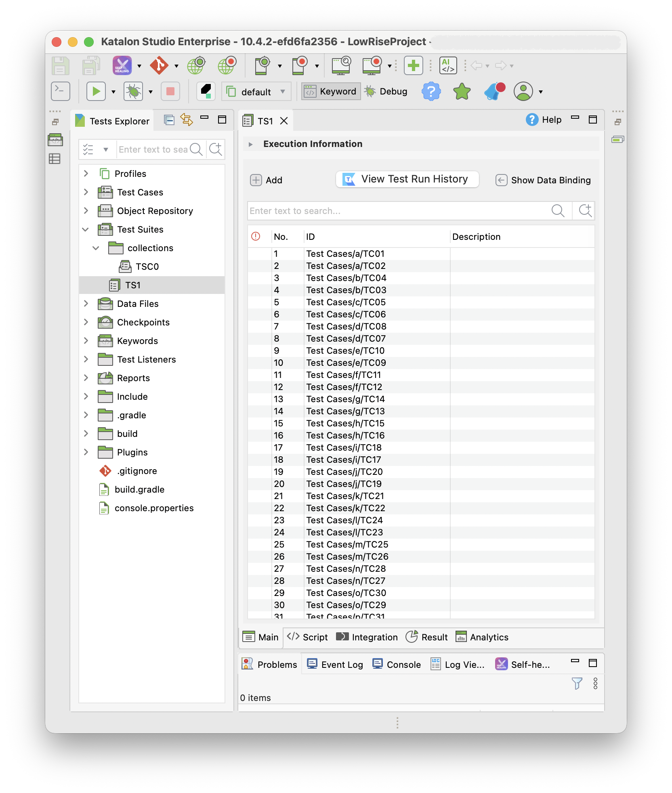Select the TSC0 test suite collection

(x=147, y=266)
